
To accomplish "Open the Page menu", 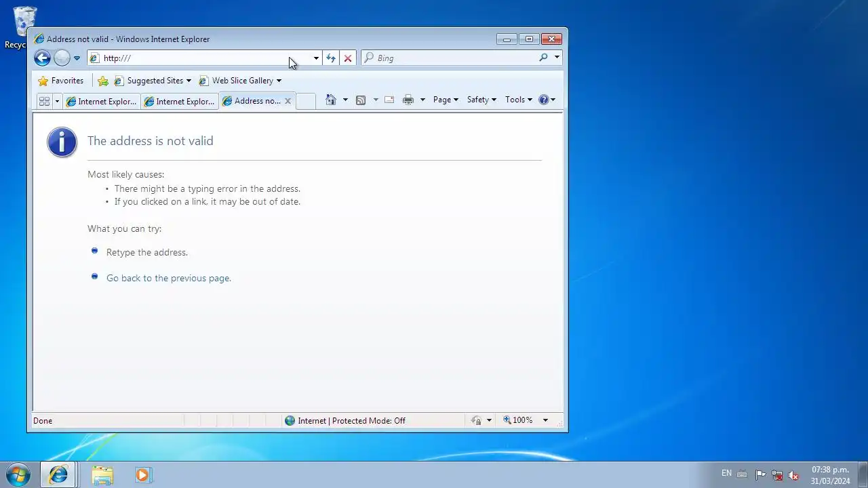I will pyautogui.click(x=446, y=100).
